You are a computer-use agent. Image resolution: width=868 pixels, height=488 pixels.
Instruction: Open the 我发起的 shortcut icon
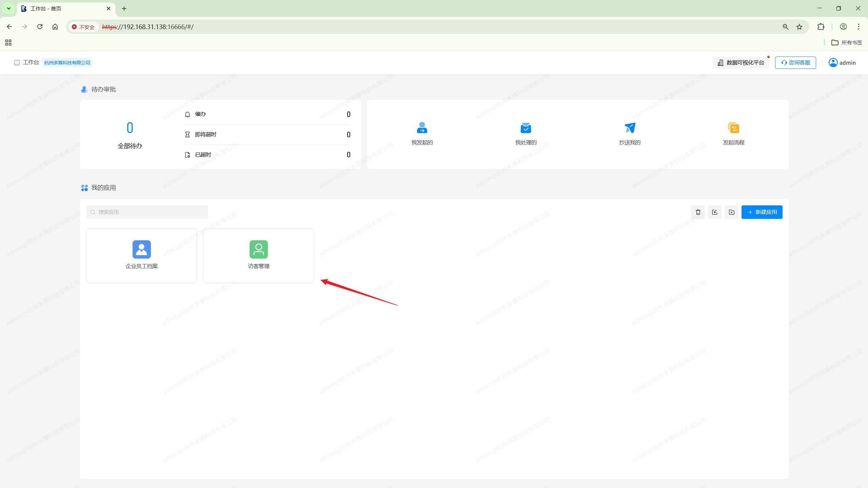pos(422,128)
